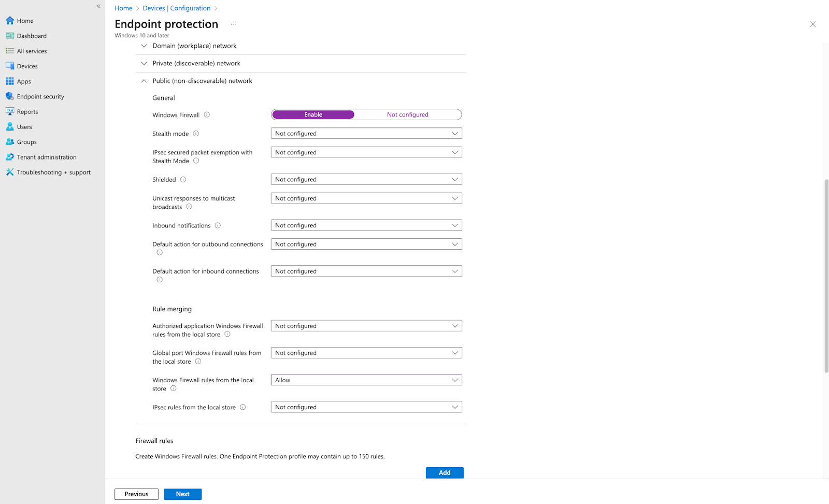
Task: Set Windows Firewall toggle to Enable
Action: (313, 114)
